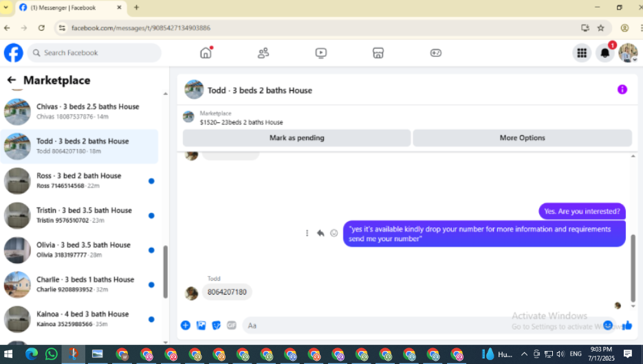Open the Video/Watch icon

pos(321,53)
